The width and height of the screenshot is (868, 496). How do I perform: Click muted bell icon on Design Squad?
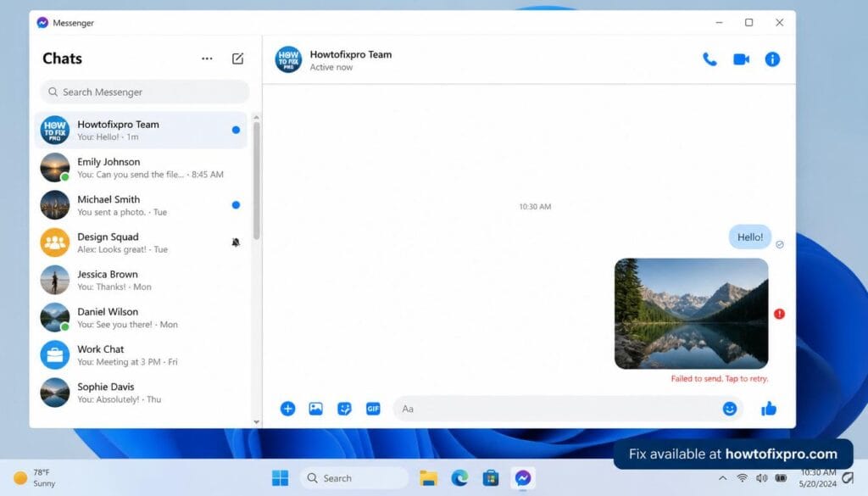pyautogui.click(x=236, y=242)
